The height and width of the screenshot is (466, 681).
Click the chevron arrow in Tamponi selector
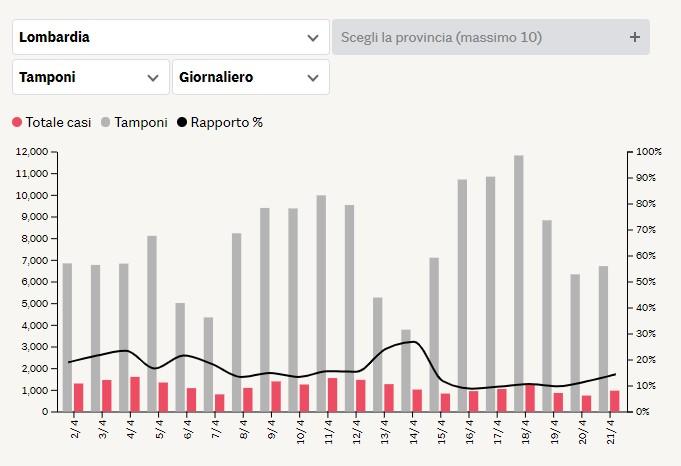[x=153, y=77]
